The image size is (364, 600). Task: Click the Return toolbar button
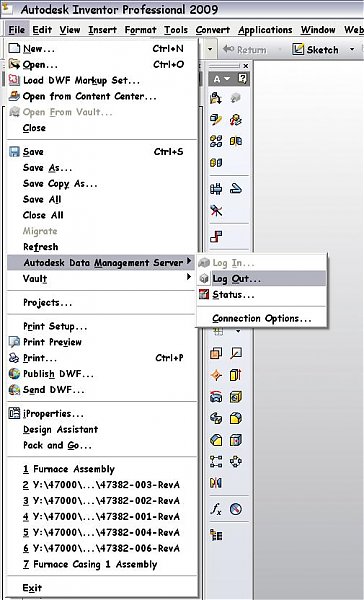point(245,49)
